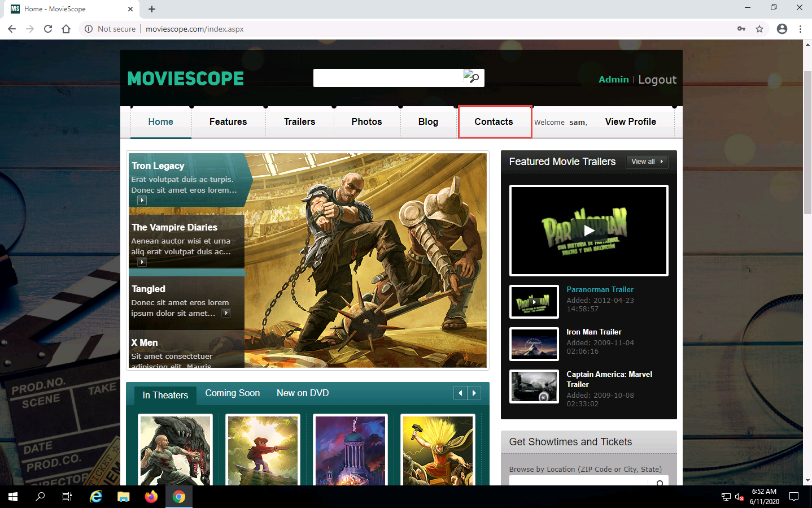
Task: Go to previous movies with left arrow
Action: tap(460, 393)
